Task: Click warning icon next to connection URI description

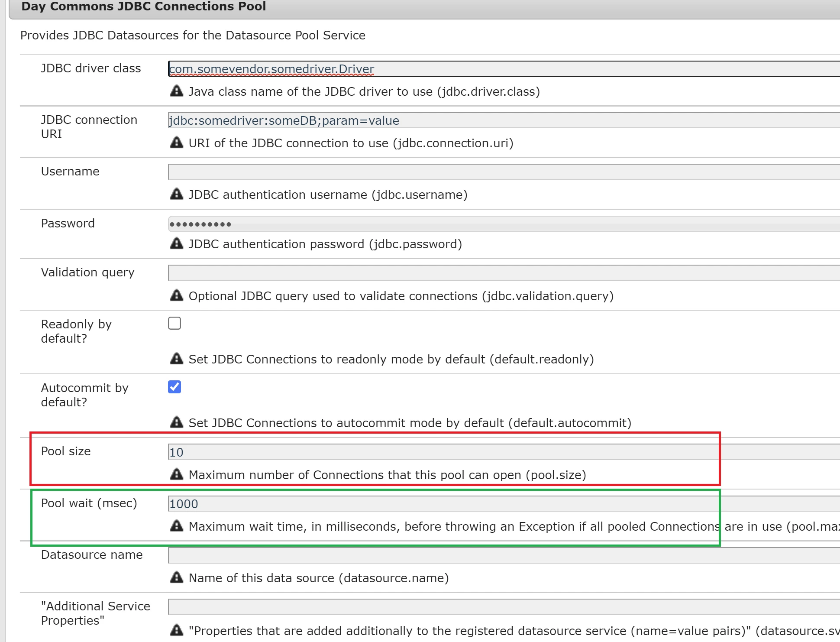Action: (176, 143)
